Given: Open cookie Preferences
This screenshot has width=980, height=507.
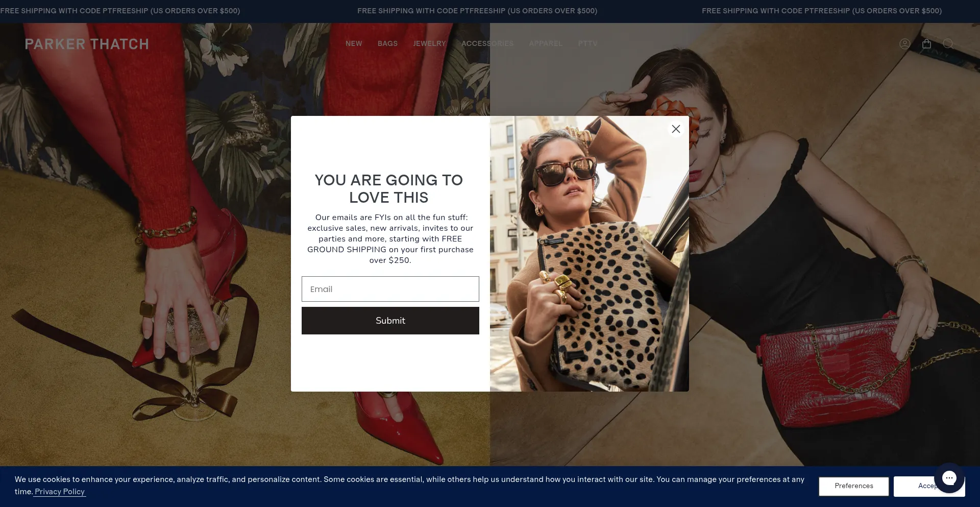Looking at the screenshot, I should 854,486.
